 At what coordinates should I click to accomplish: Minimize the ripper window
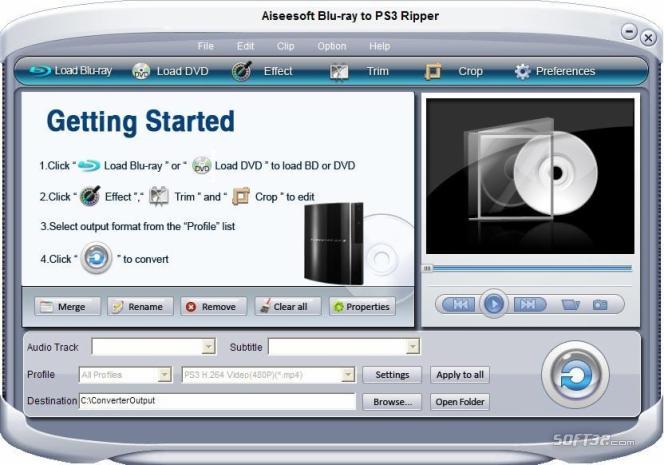629,32
